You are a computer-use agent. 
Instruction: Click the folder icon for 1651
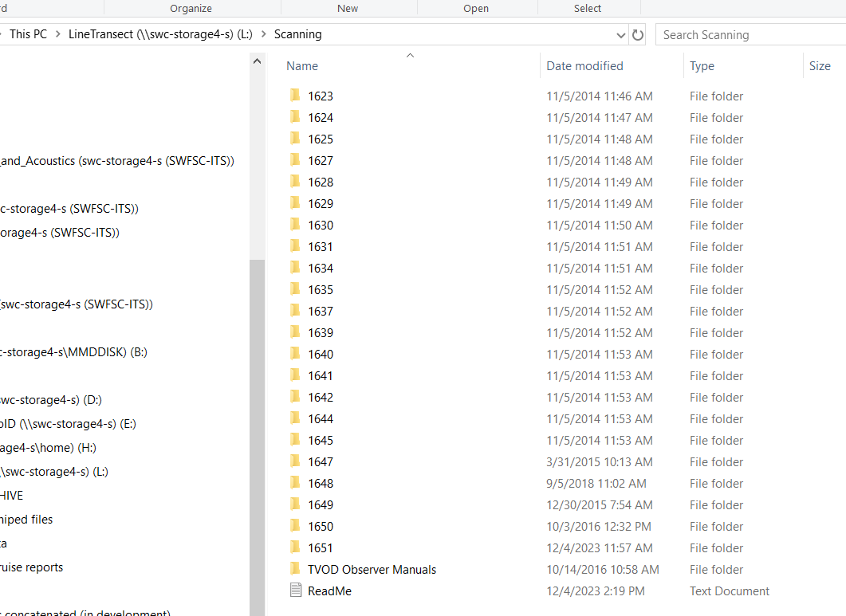coord(295,548)
